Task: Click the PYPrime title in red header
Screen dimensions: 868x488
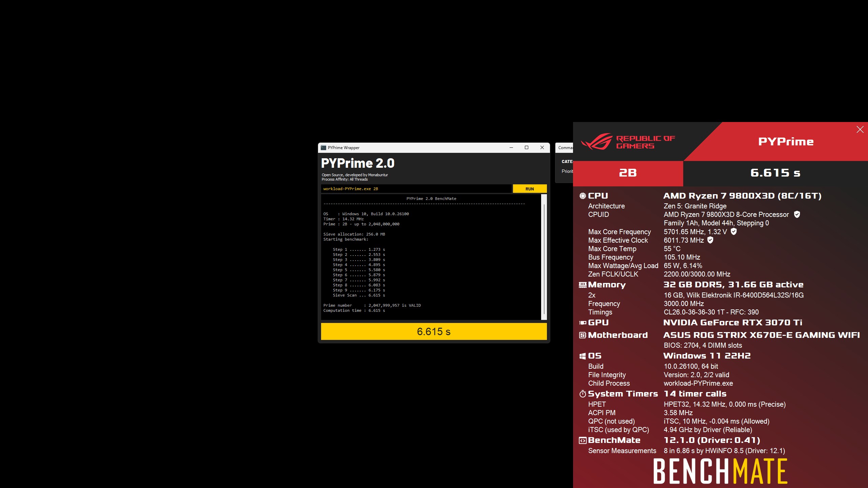Action: [x=786, y=142]
